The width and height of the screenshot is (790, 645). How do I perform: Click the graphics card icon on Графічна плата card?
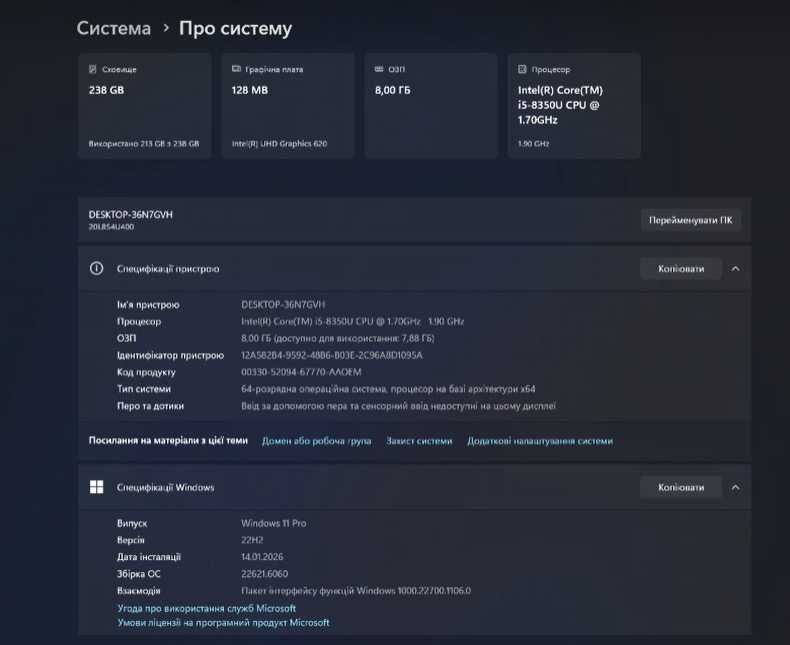[236, 69]
